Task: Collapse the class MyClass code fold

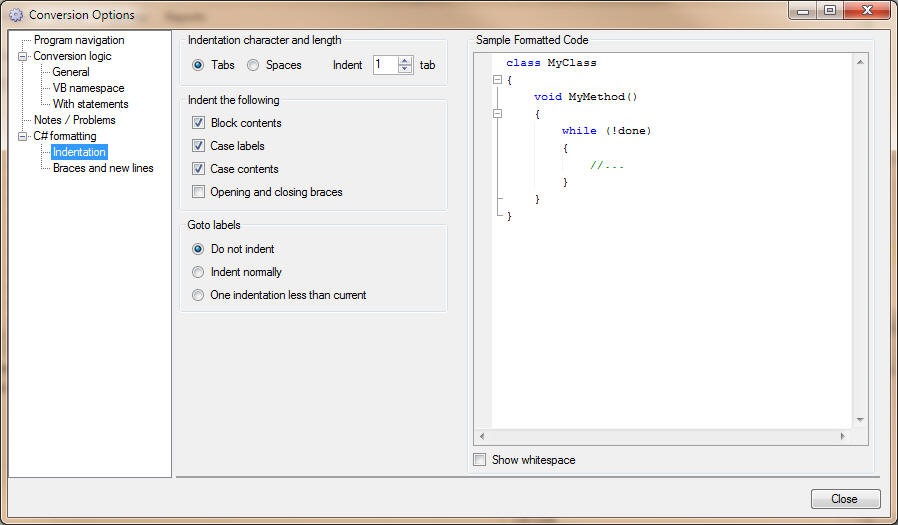Action: [497, 80]
